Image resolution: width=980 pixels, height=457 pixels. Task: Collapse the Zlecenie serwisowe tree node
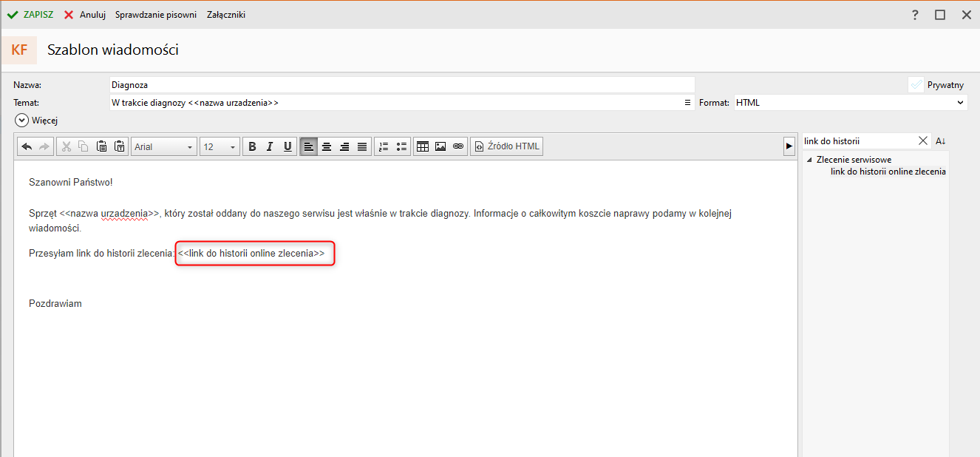coord(809,160)
